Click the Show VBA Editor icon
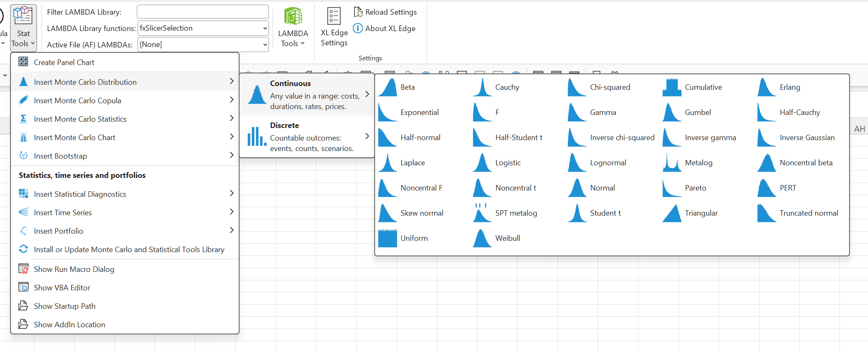 [x=23, y=287]
